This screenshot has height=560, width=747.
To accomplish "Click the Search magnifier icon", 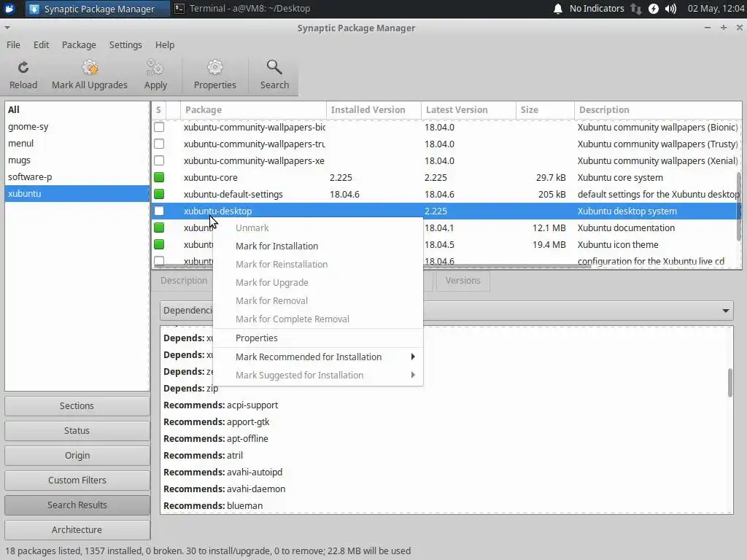I will 274,67.
